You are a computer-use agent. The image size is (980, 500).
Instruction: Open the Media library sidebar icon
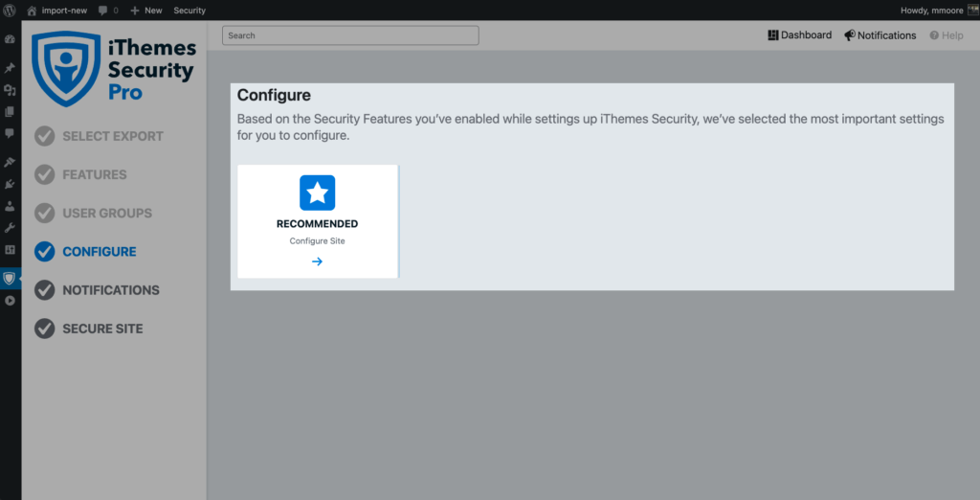[x=10, y=90]
